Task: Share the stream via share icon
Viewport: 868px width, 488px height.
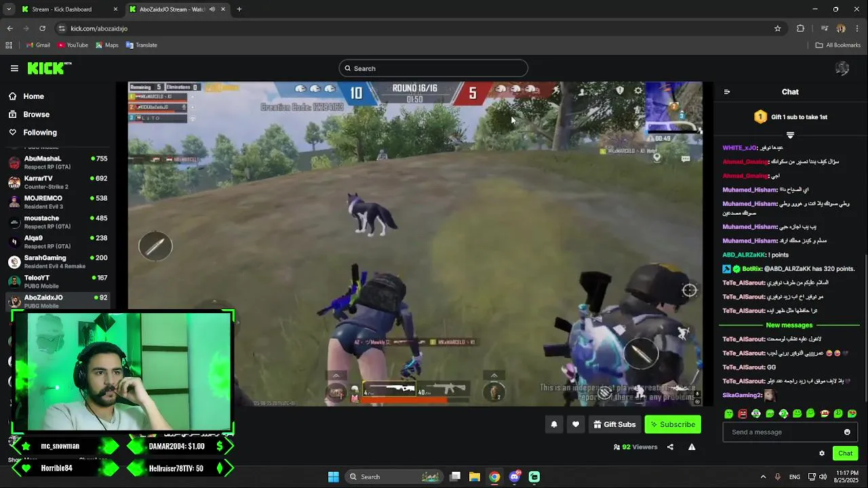Action: [x=670, y=447]
